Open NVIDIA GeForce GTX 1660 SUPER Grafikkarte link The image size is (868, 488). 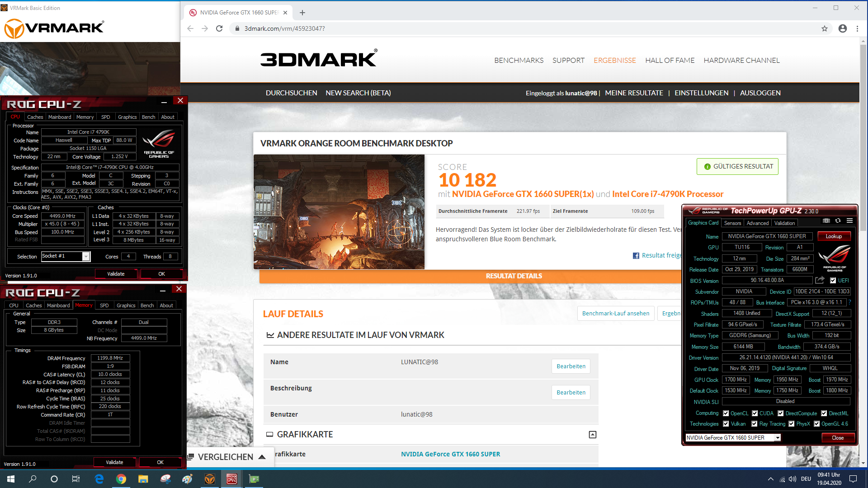pyautogui.click(x=450, y=454)
